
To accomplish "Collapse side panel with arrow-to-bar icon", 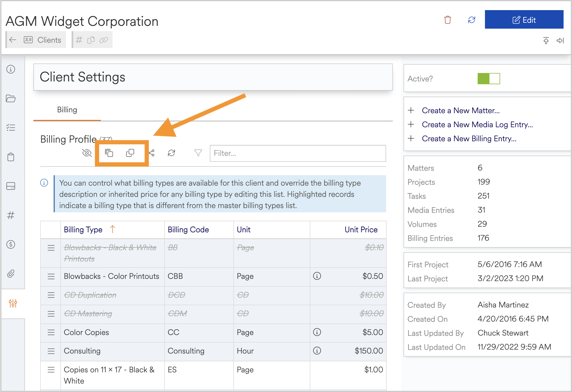I will tap(560, 40).
